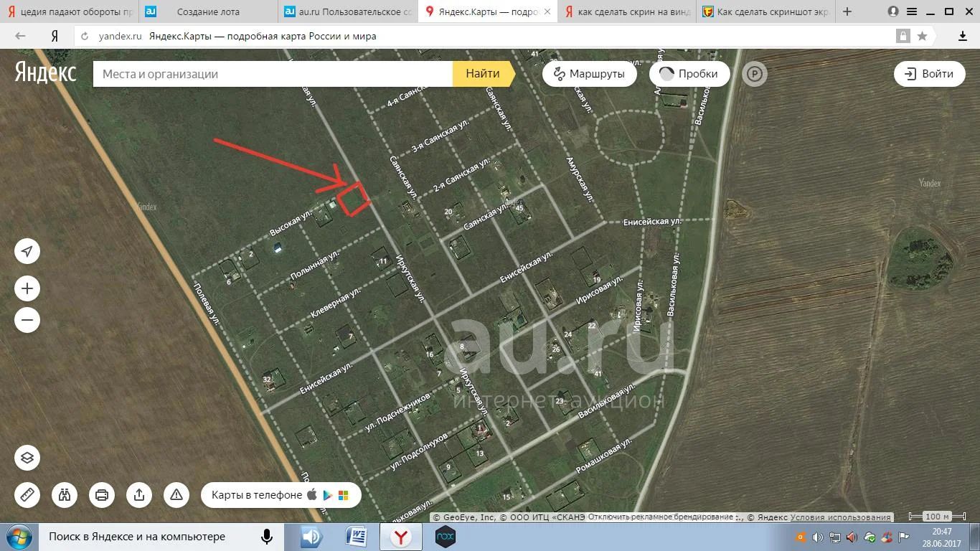Click the Амурская ул. street label
Viewport: 980px width, 551px height.
point(580,179)
